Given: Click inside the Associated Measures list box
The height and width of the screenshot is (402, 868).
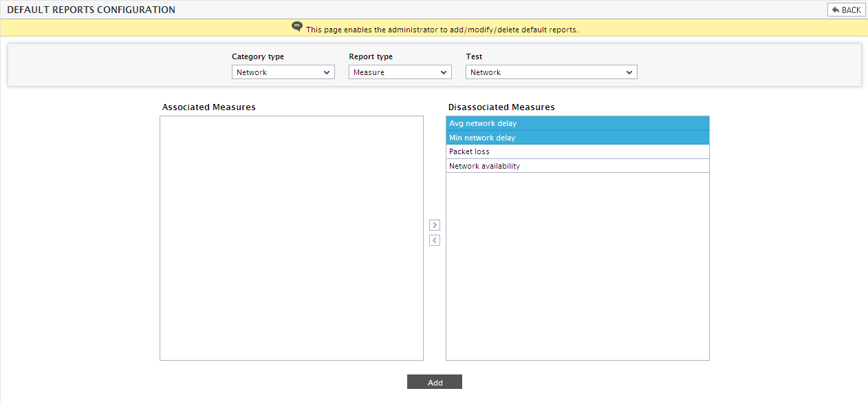Looking at the screenshot, I should pyautogui.click(x=292, y=238).
